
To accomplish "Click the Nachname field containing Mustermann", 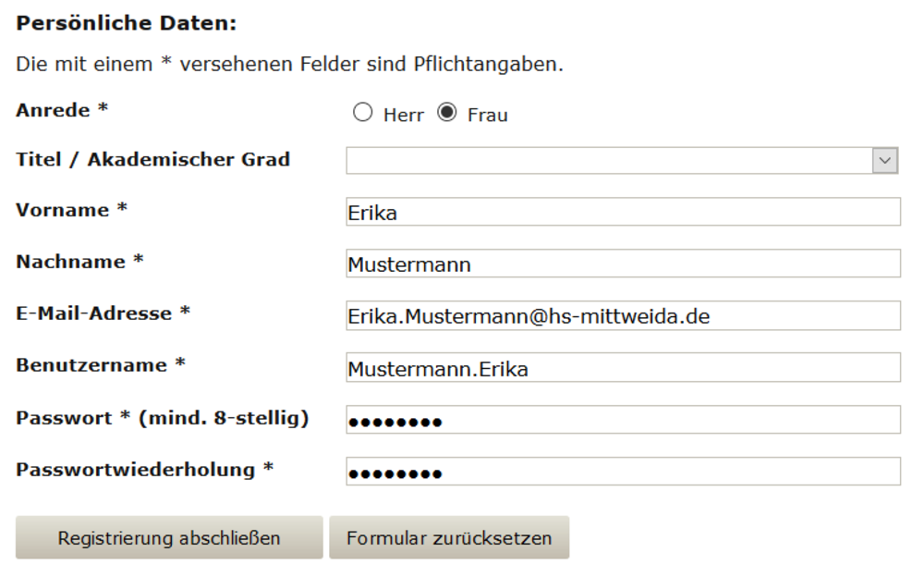I will pyautogui.click(x=623, y=264).
